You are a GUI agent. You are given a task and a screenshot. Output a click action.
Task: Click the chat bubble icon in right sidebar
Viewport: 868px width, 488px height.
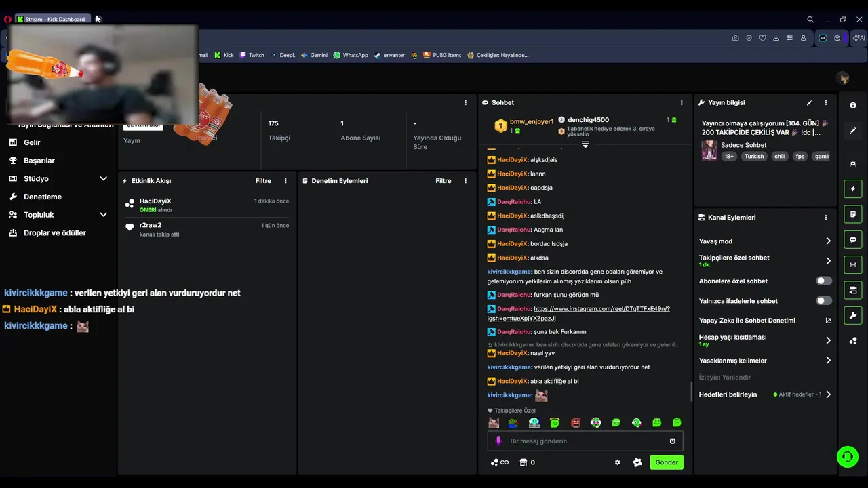pos(852,239)
